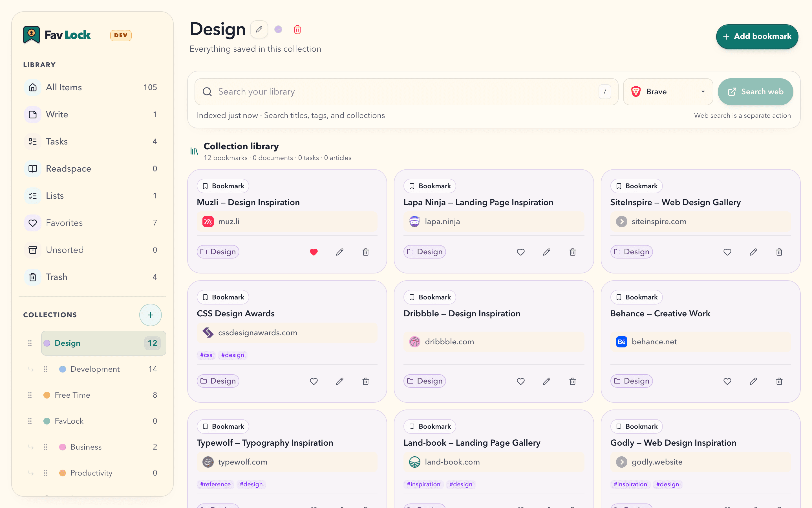
Task: Click the drag handle beside the Design collection
Action: (x=30, y=343)
